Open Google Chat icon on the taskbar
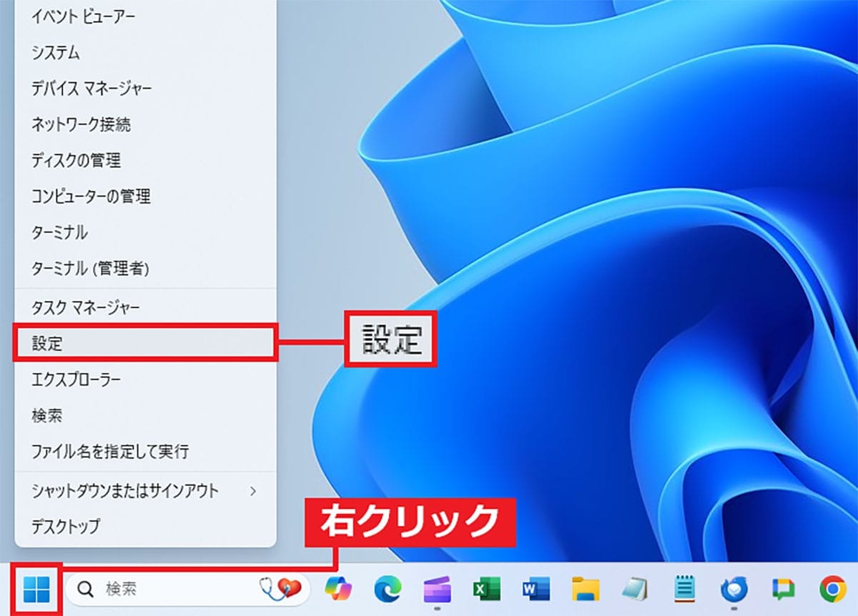This screenshot has width=858, height=616. [x=783, y=589]
